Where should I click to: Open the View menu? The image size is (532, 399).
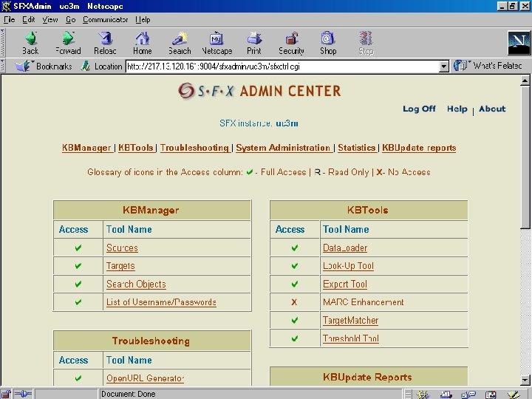point(50,20)
